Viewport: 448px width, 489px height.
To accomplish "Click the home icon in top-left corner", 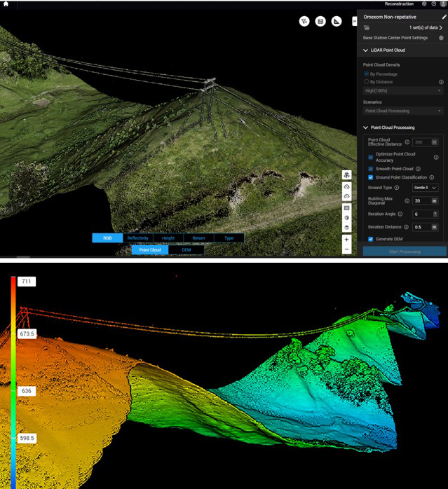I will click(4, 4).
